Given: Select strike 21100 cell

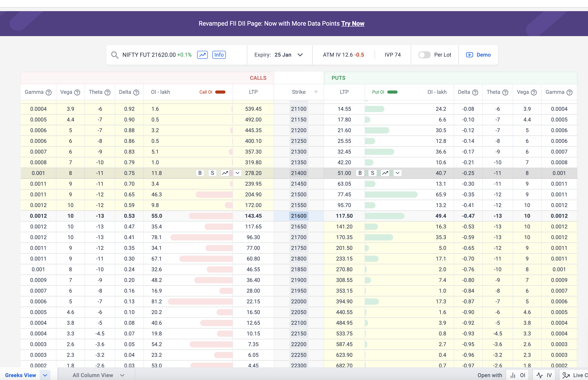Looking at the screenshot, I should (x=299, y=109).
